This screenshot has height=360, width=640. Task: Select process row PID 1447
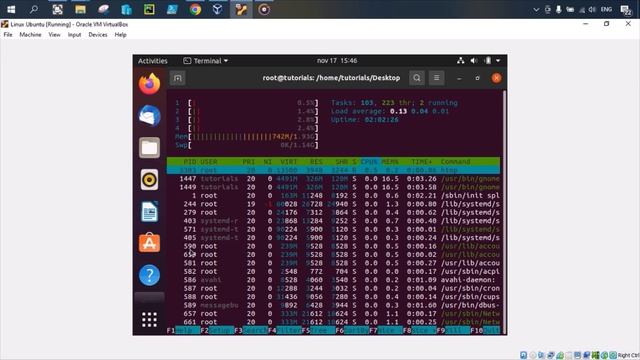tap(333, 179)
